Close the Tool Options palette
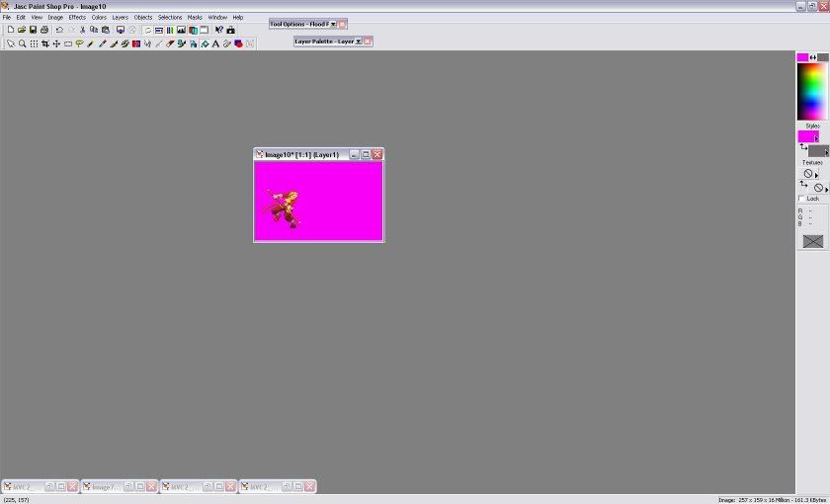 click(343, 25)
